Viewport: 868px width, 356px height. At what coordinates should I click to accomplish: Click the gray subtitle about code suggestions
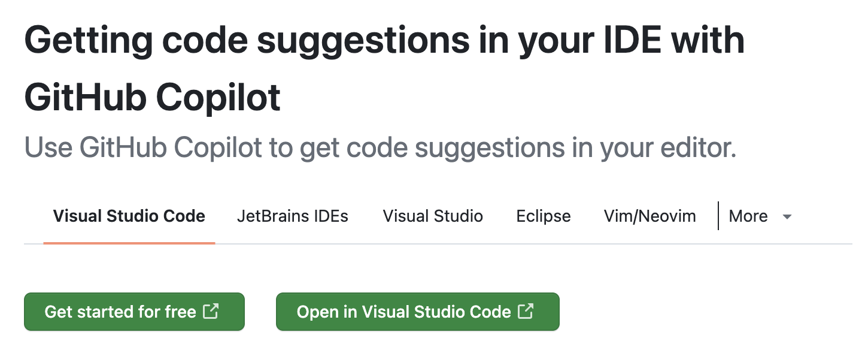point(380,148)
